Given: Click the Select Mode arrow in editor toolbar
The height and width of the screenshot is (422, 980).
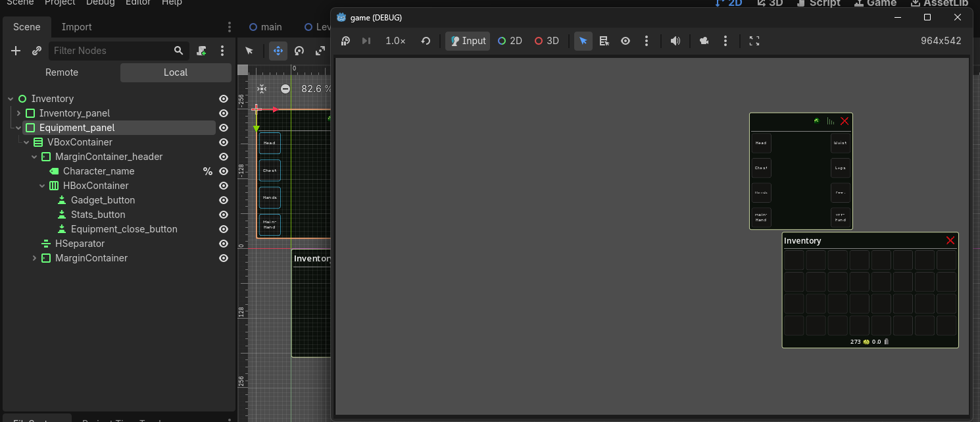Looking at the screenshot, I should [249, 51].
